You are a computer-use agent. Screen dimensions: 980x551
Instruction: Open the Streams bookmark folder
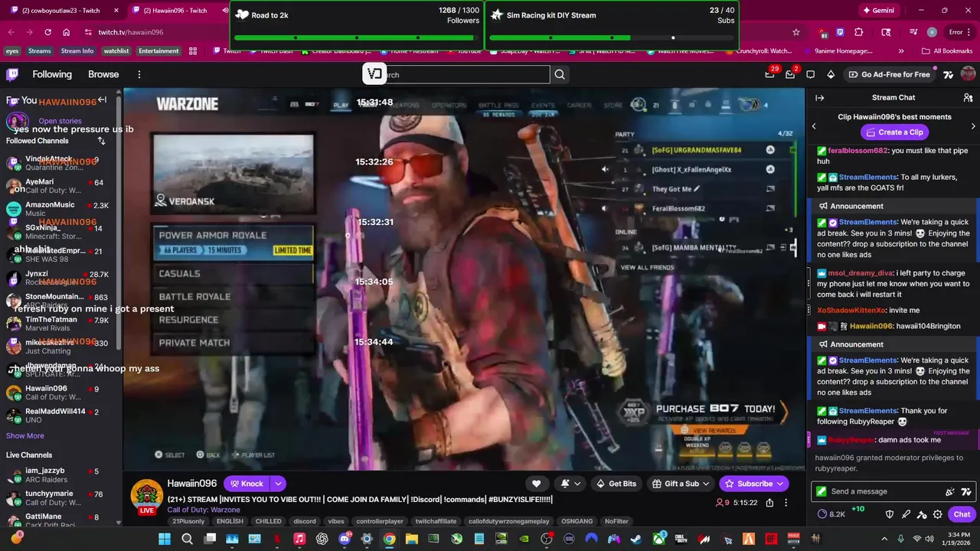click(39, 51)
